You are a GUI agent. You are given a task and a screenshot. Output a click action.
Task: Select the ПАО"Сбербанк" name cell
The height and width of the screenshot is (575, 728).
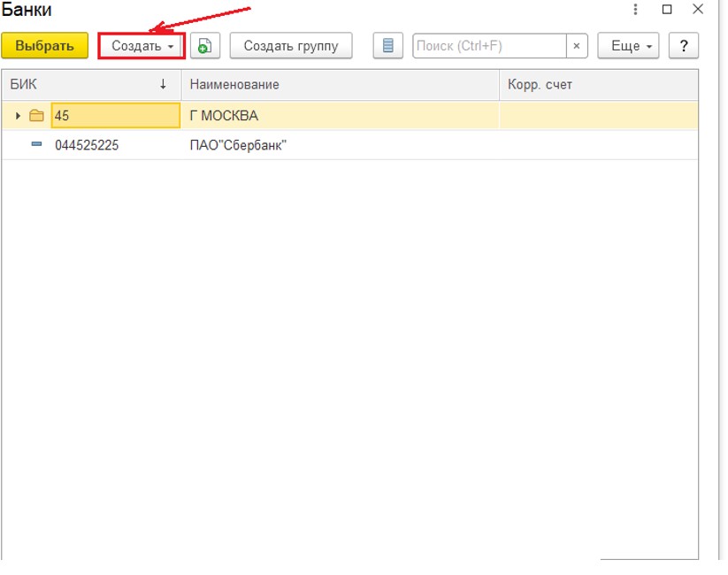tap(238, 145)
